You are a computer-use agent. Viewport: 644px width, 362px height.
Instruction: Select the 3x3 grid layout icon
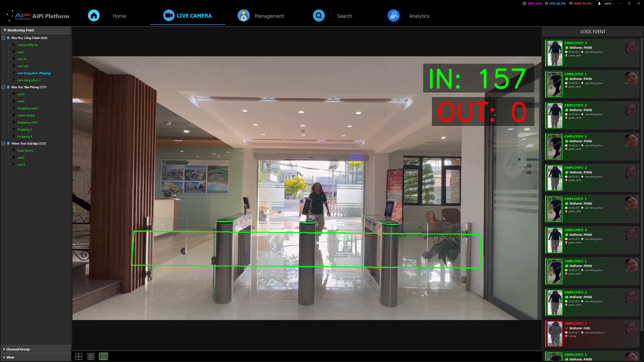[x=91, y=356]
